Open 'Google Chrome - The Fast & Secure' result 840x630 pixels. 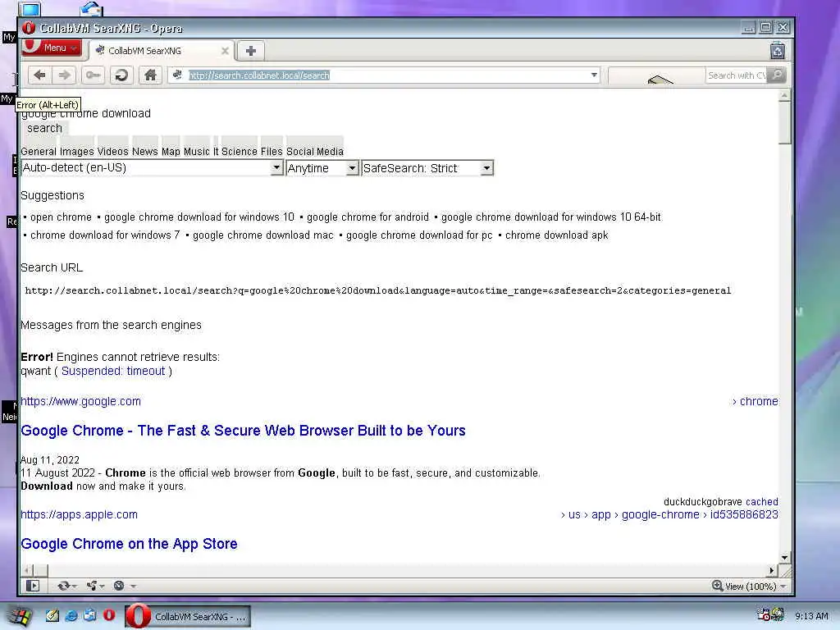point(243,431)
